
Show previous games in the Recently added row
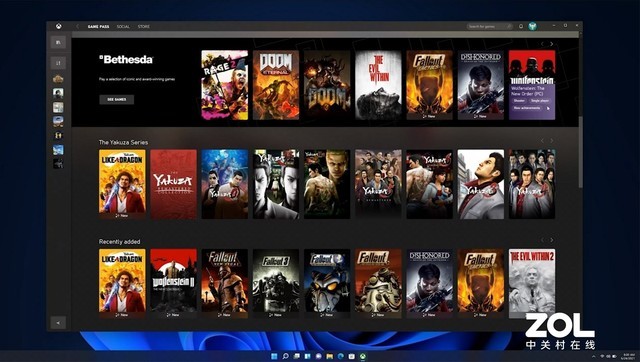(542, 240)
